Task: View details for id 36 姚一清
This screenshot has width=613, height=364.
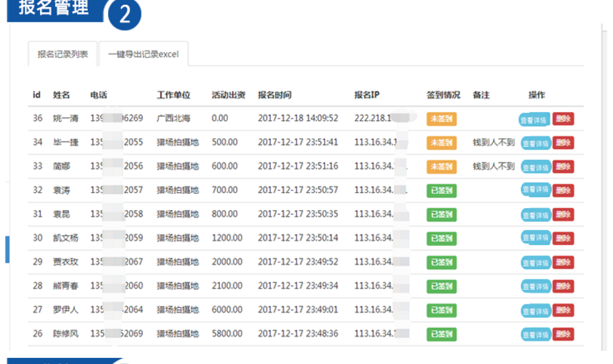Action: [534, 120]
